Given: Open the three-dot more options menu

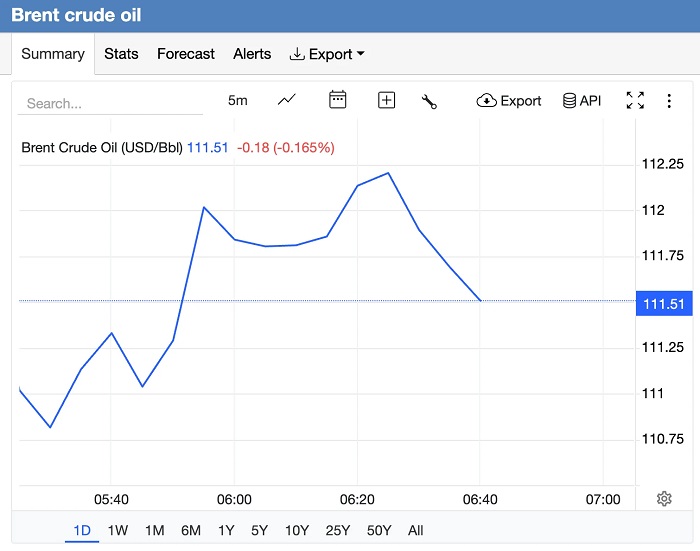Looking at the screenshot, I should pos(668,100).
